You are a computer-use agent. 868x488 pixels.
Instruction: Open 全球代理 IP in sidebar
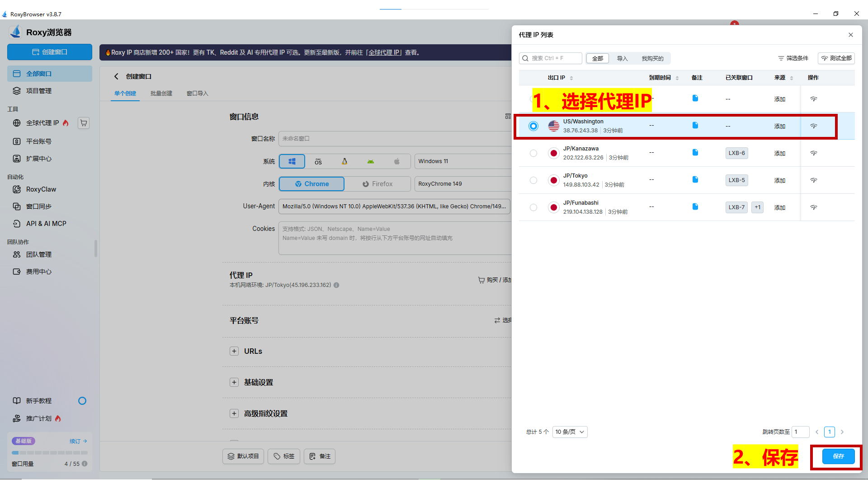[x=42, y=123]
